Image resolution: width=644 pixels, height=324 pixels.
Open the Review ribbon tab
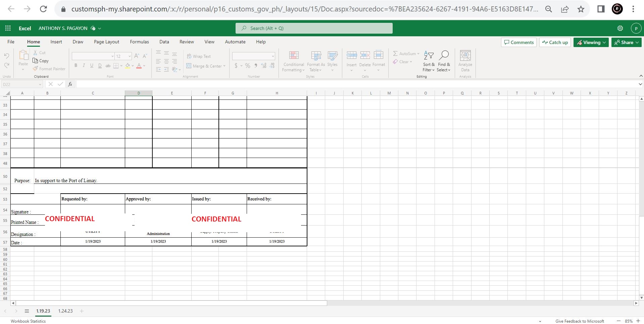tap(187, 42)
